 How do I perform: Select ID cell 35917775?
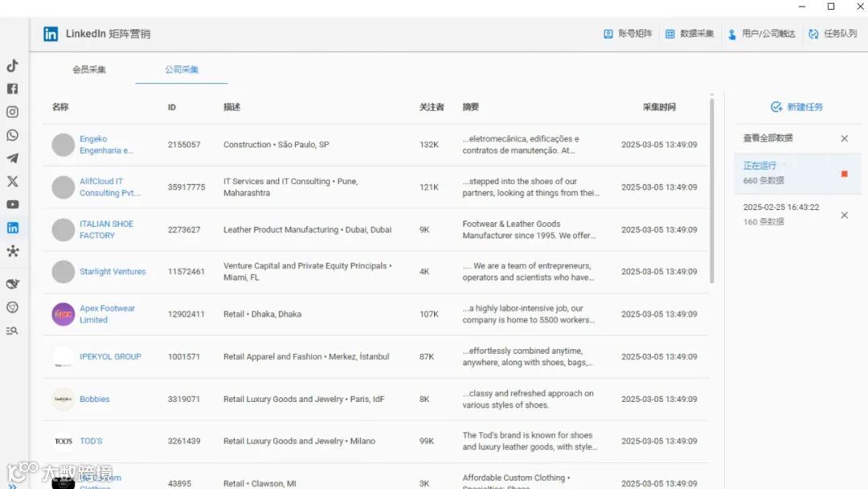[x=186, y=187]
